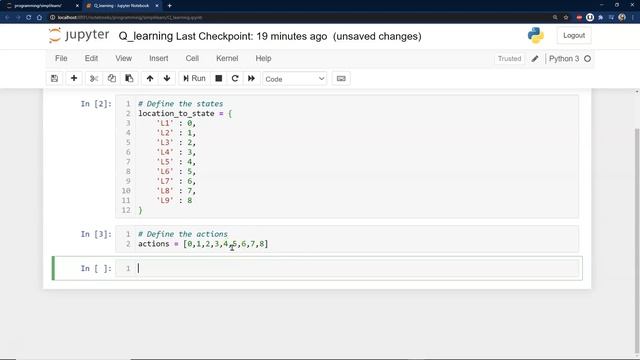This screenshot has height=360, width=640.
Task: Move selected cell down arrow
Action: tap(167, 78)
